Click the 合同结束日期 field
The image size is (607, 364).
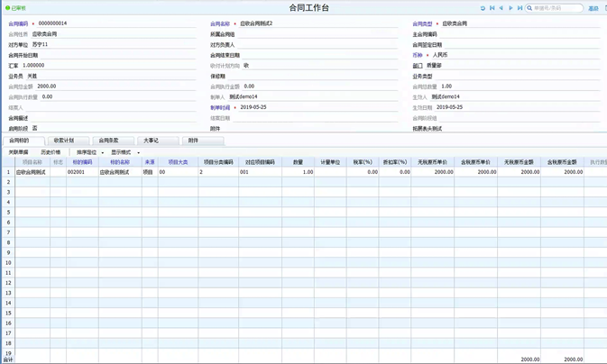pyautogui.click(x=320, y=55)
